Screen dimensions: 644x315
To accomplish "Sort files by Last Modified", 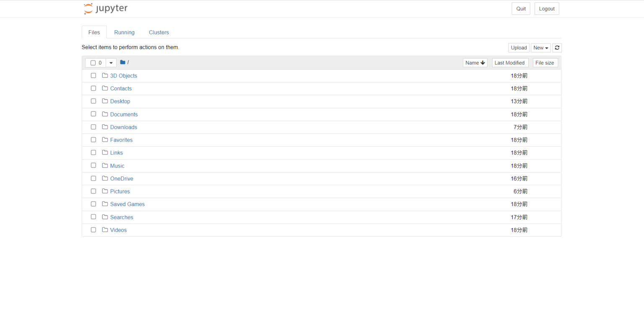I will (x=510, y=62).
